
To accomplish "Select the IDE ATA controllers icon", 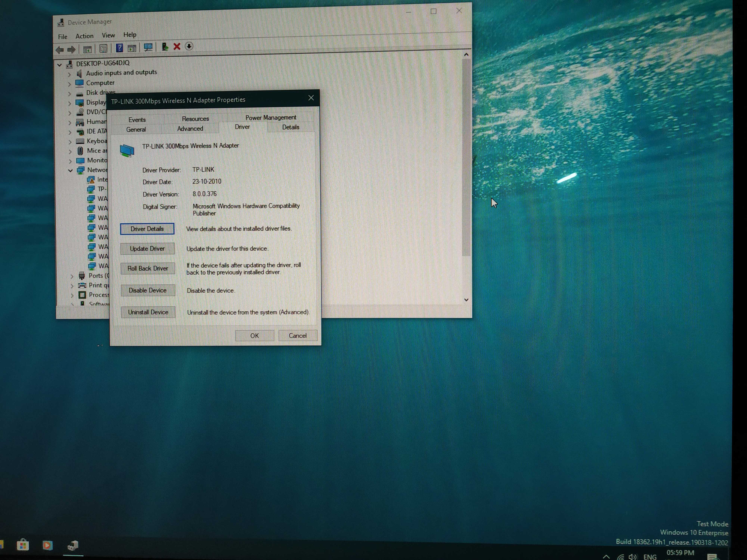I will click(80, 132).
